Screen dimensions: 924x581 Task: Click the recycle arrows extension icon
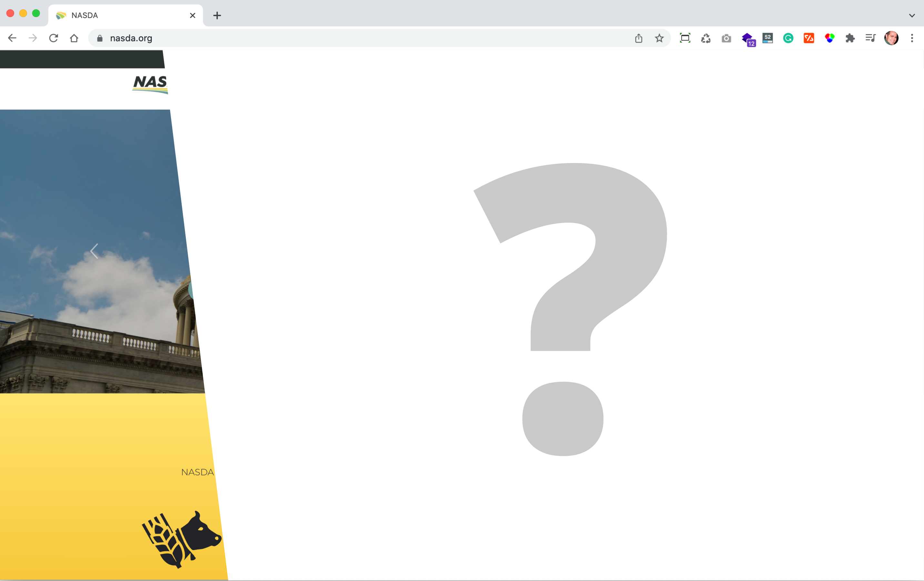(x=706, y=38)
